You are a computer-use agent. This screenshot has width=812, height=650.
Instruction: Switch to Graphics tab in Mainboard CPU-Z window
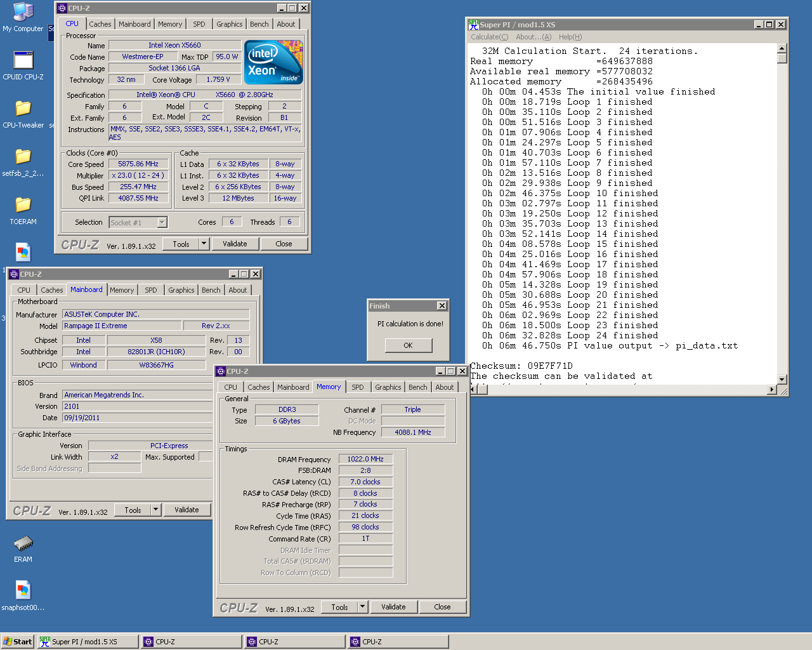181,290
